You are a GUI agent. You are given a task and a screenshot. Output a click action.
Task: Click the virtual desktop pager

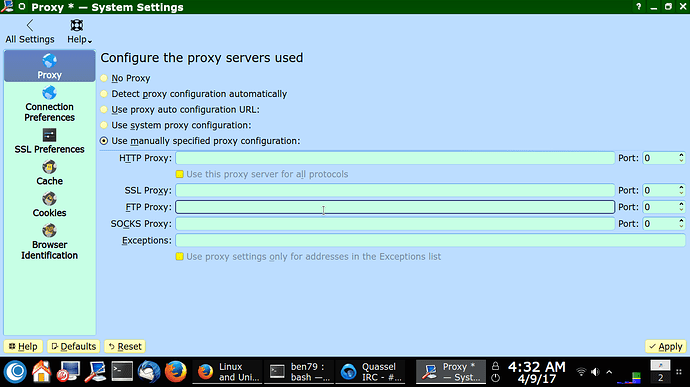pyautogui.click(x=660, y=372)
